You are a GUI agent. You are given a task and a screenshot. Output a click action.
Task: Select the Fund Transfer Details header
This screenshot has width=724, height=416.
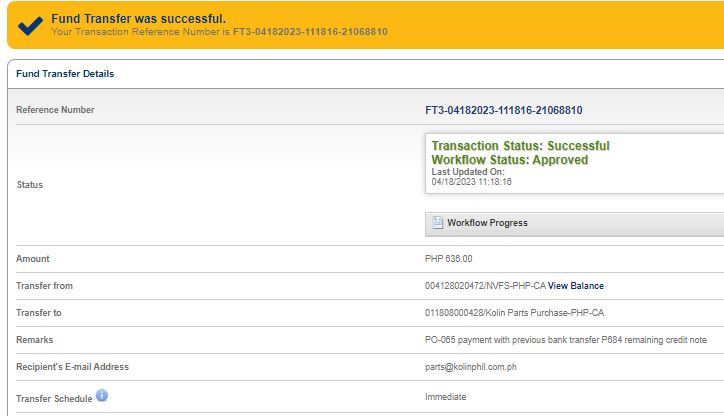65,74
